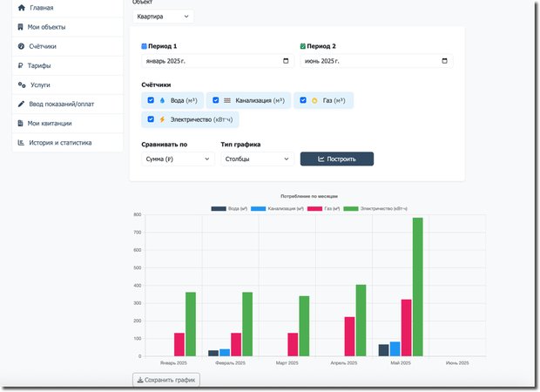540x392 pixels.
Task: Click the blue calendar icon beside Период 1
Action: point(144,46)
